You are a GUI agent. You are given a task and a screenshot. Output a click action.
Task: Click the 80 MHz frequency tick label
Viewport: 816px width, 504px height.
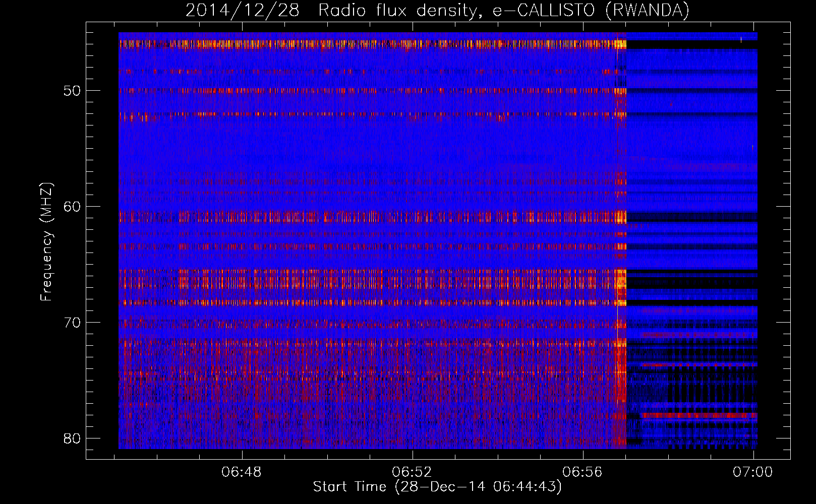pos(72,438)
